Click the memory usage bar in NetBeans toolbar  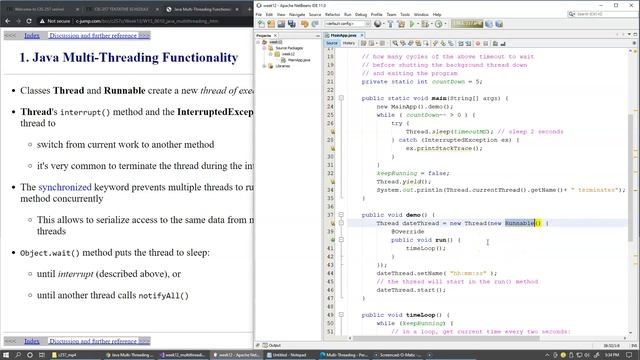tap(467, 24)
